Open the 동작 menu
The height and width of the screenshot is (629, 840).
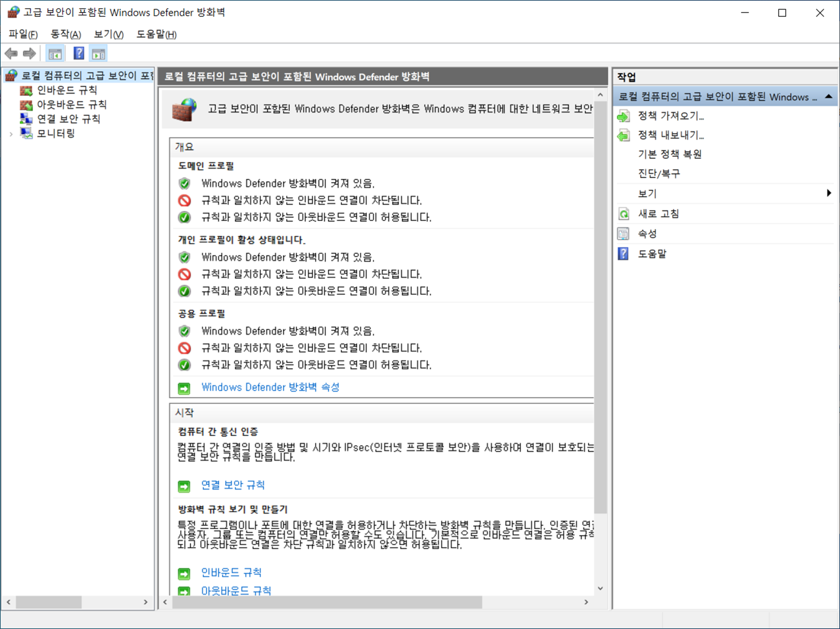point(65,34)
